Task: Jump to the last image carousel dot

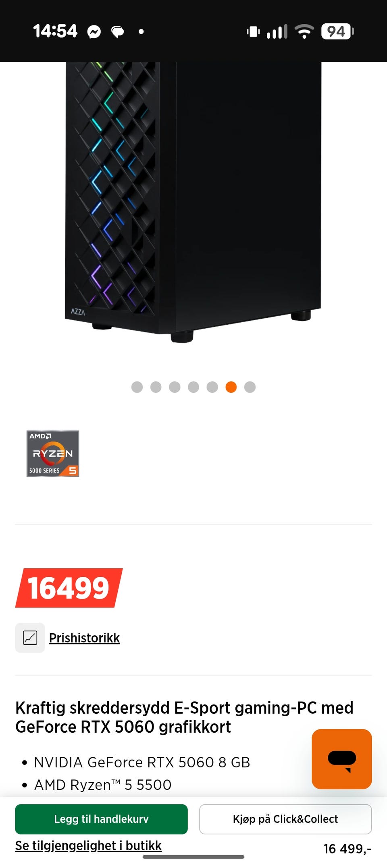Action: pyautogui.click(x=250, y=387)
